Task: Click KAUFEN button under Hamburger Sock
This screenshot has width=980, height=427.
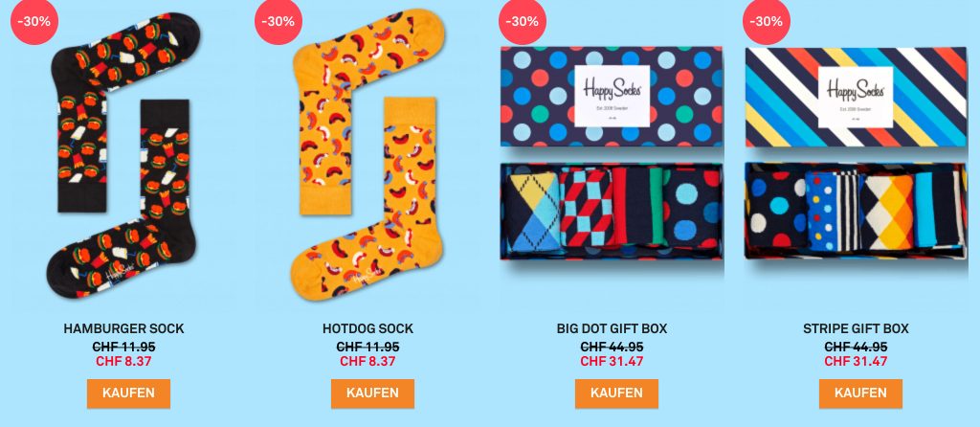Action: [x=128, y=393]
